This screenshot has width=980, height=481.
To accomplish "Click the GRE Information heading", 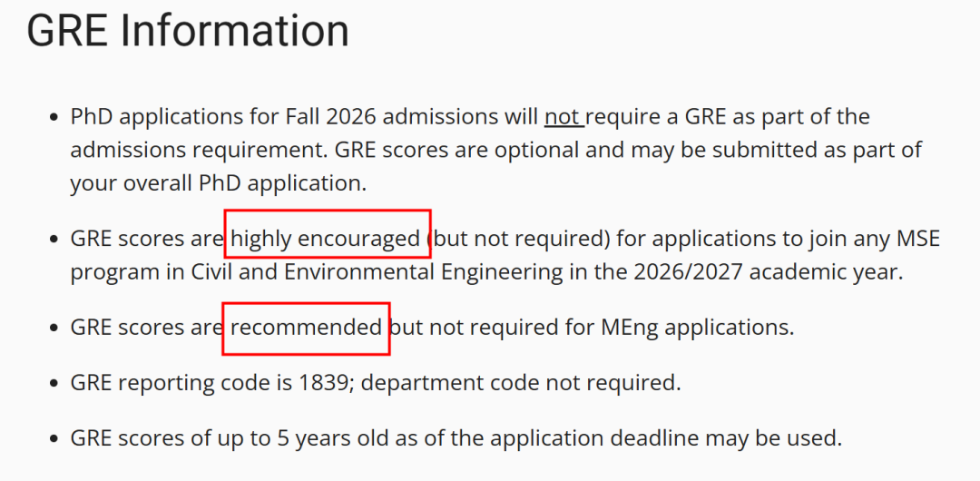I will (x=188, y=31).
